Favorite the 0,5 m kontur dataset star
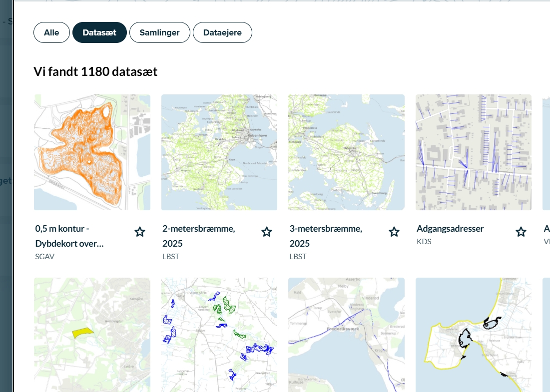550x392 pixels. (x=140, y=232)
